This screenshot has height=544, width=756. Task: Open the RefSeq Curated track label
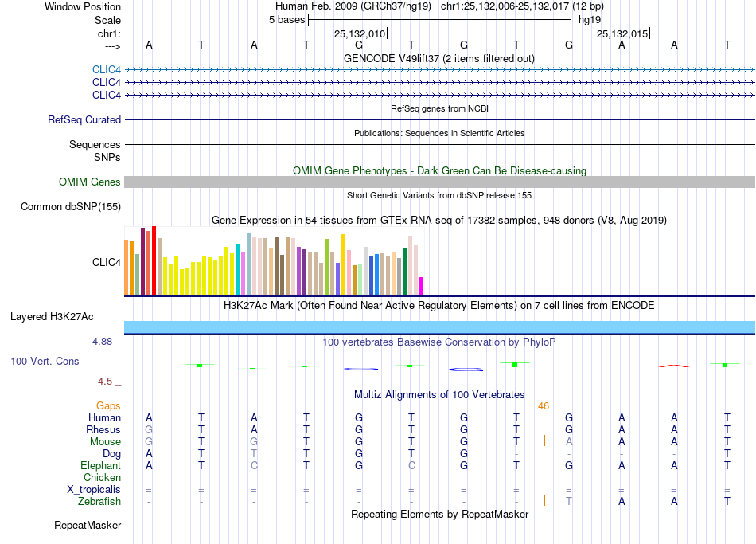pyautogui.click(x=84, y=119)
